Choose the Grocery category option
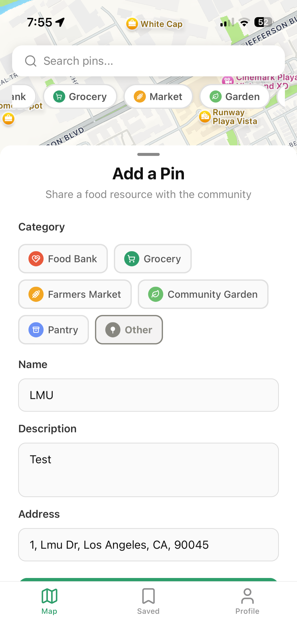 click(153, 259)
